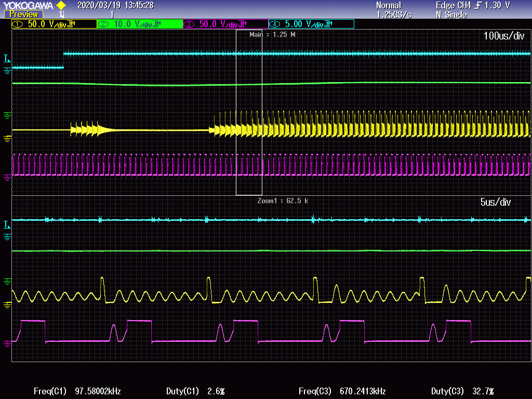Viewport: 532px width, 399px height.
Task: Click the 5us/div zoom timebase label
Action: point(495,202)
